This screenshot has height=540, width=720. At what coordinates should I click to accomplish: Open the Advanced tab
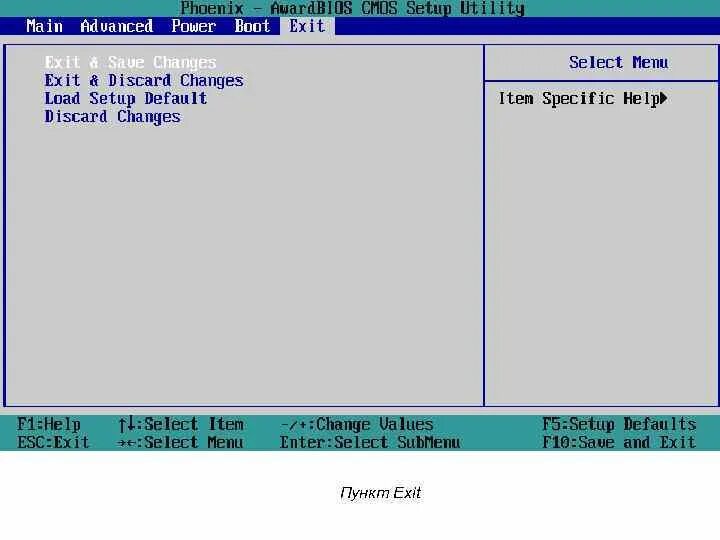point(117,26)
